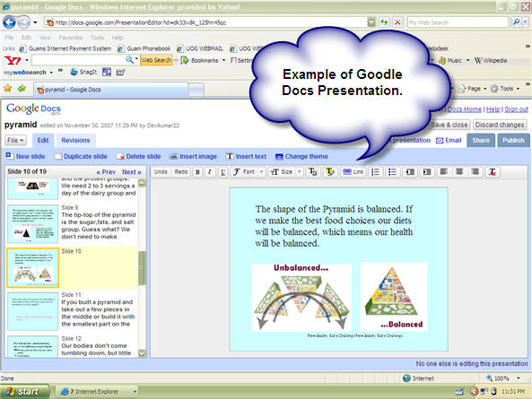
Task: Go to the next slide via Next
Action: (132, 172)
